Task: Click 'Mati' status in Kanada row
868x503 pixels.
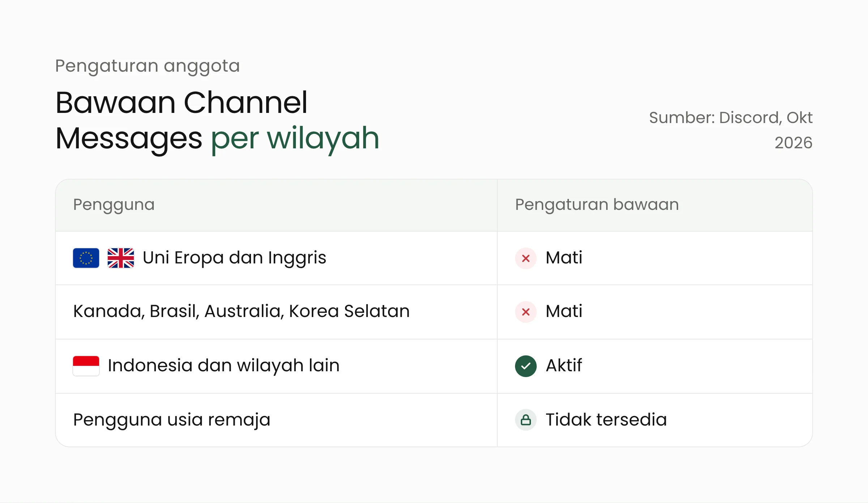Action: (x=564, y=311)
